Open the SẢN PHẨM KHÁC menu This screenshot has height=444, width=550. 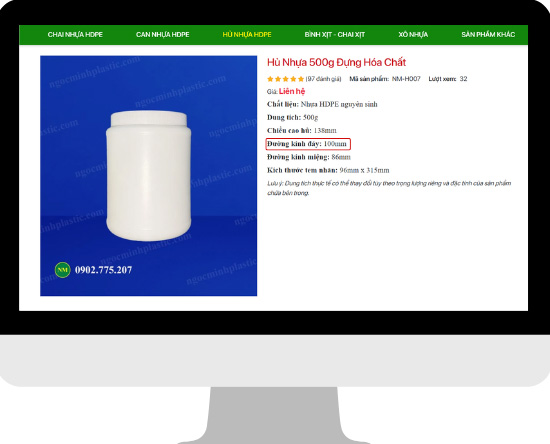click(488, 34)
